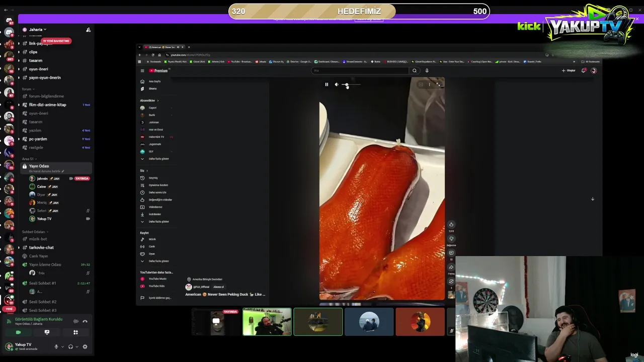The height and width of the screenshot is (362, 644).
Task: Open the Shorts comments panel
Action: pyautogui.click(x=451, y=253)
